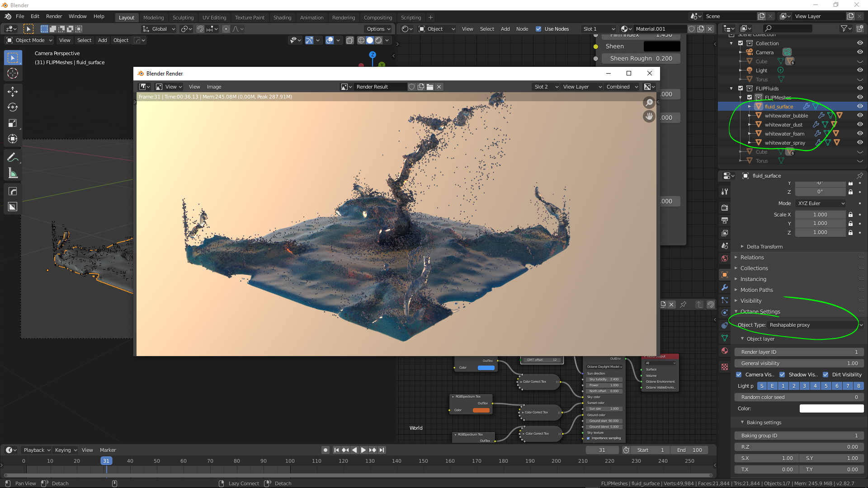
Task: Select the Rotate tool
Action: 12,108
